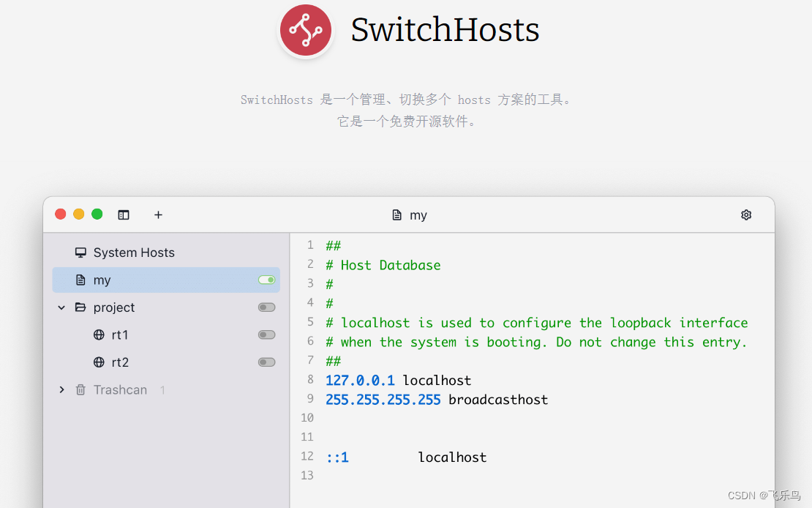
Task: Select the System Hosts entry
Action: (x=134, y=252)
